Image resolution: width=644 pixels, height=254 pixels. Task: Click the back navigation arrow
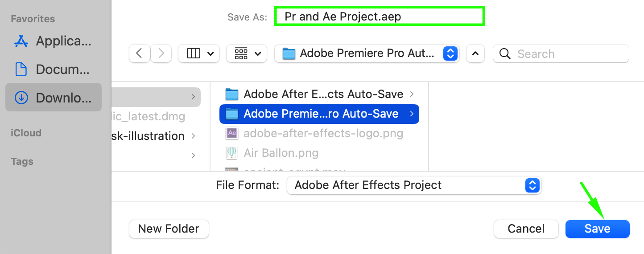139,53
